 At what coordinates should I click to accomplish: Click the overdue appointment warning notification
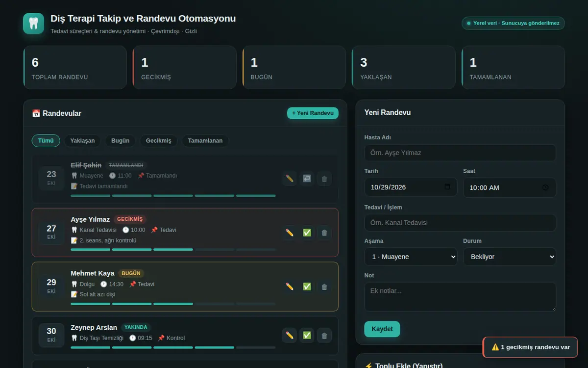pos(530,347)
